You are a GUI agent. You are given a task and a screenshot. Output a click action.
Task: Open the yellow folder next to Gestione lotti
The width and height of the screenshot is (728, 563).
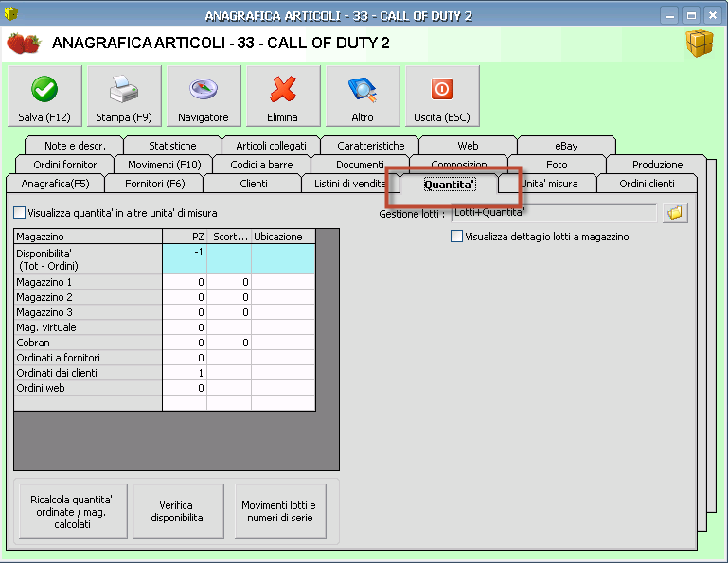click(675, 213)
